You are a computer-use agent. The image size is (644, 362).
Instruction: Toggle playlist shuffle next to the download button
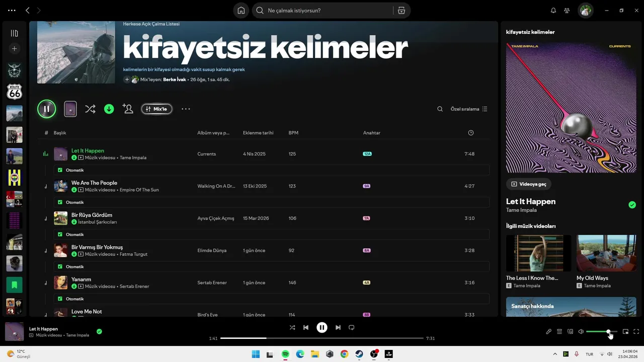[x=90, y=109]
